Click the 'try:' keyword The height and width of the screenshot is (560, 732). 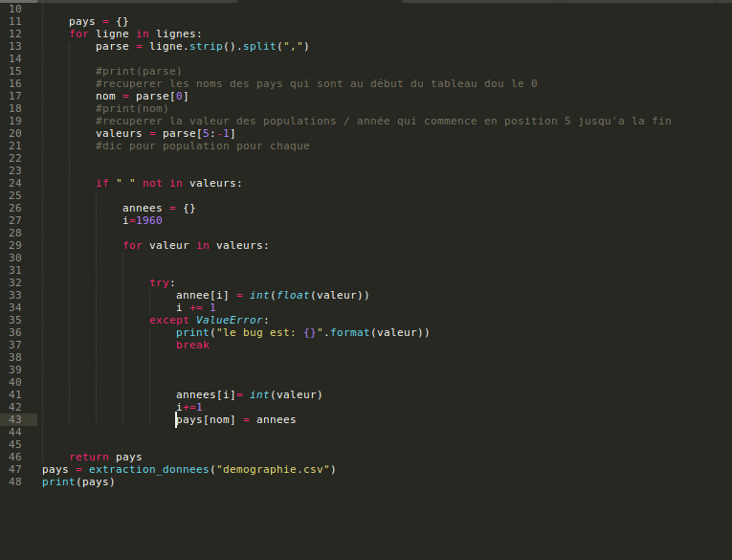(x=162, y=283)
